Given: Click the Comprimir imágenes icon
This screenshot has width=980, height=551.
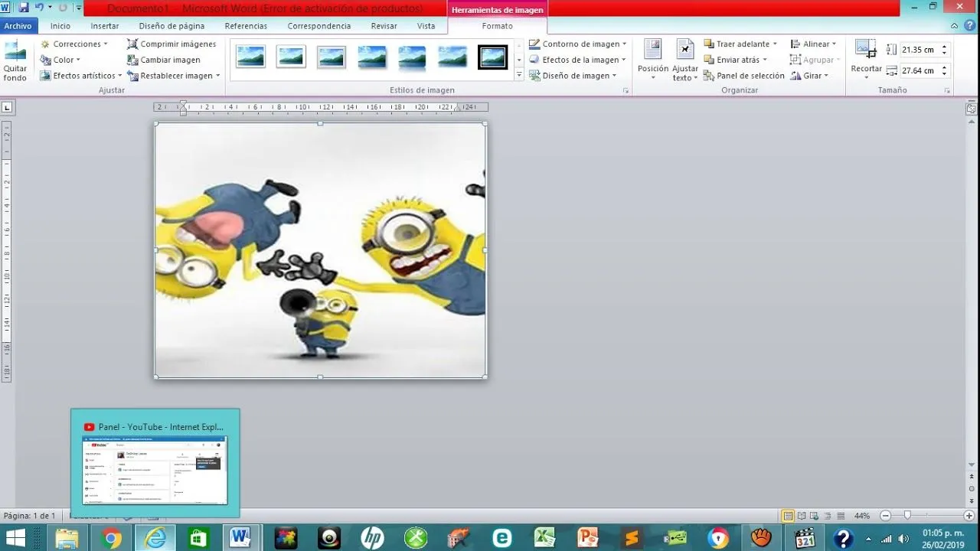Looking at the screenshot, I should pos(134,44).
